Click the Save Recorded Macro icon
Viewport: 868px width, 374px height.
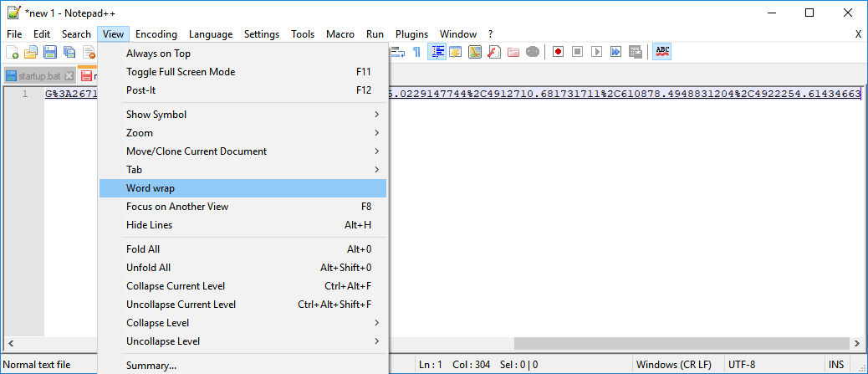635,52
